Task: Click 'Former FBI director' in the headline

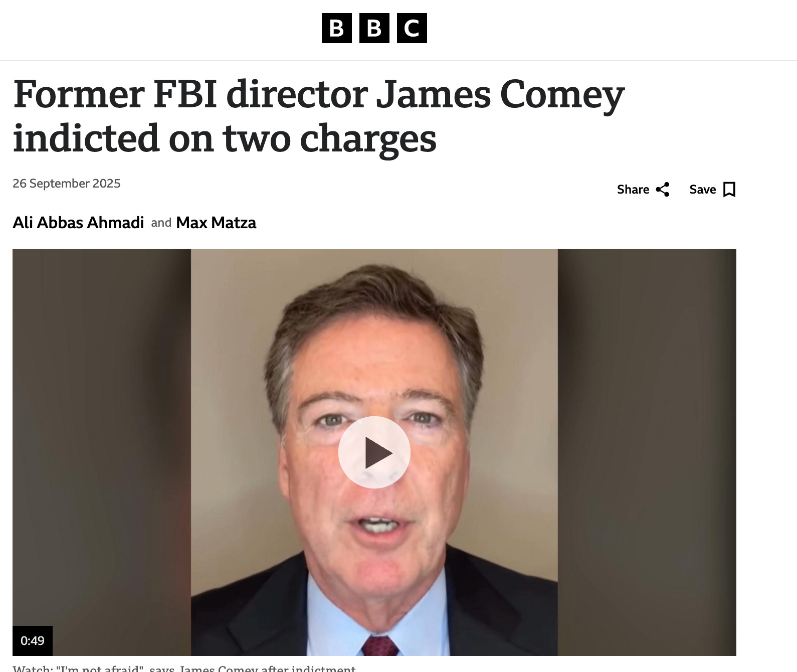Action: coord(191,94)
